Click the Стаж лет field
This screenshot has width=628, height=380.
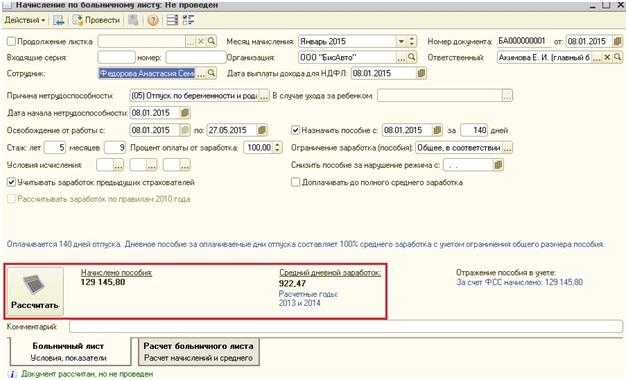pyautogui.click(x=55, y=148)
